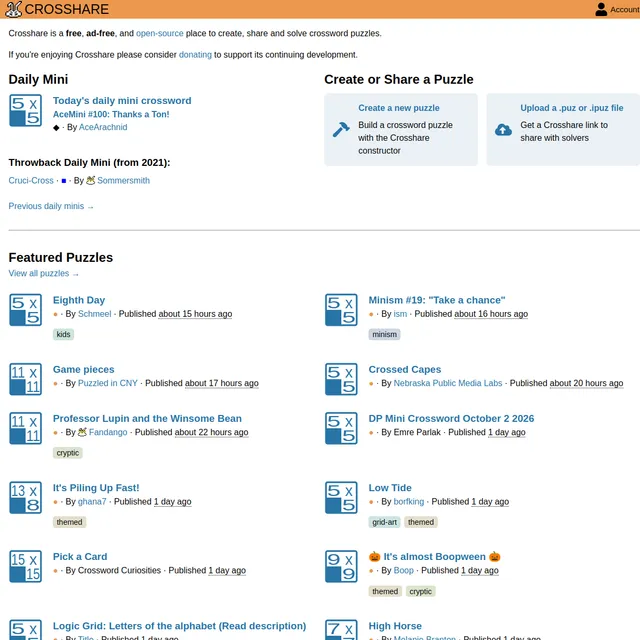Open AceMini #100: Thanks a Ton! link
This screenshot has width=640, height=640.
tap(111, 114)
